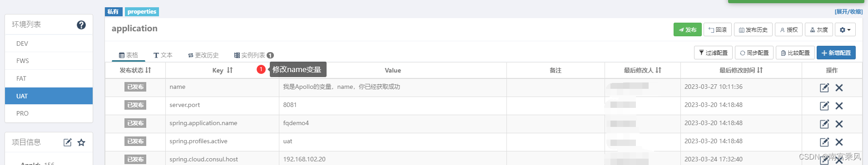
Task: Sort by 最后修改人 column
Action: [x=659, y=70]
